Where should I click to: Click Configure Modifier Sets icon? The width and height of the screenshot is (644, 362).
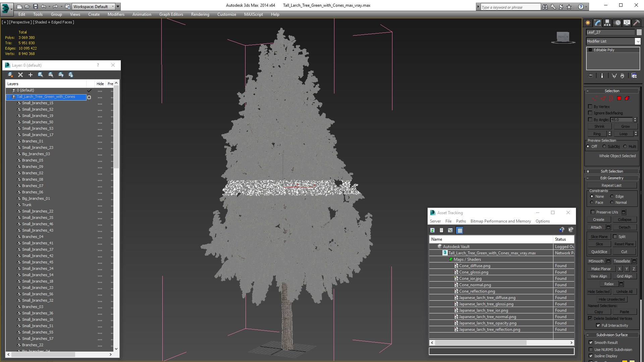tap(634, 76)
